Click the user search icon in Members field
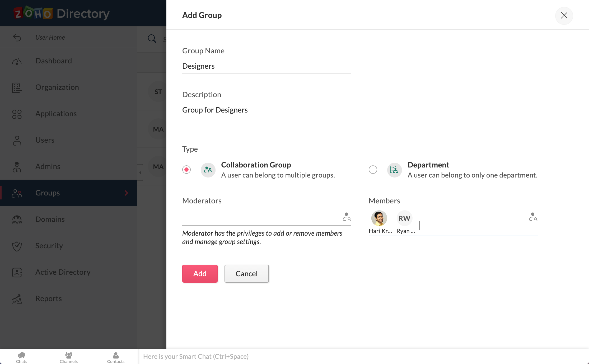The height and width of the screenshot is (364, 589). click(533, 217)
